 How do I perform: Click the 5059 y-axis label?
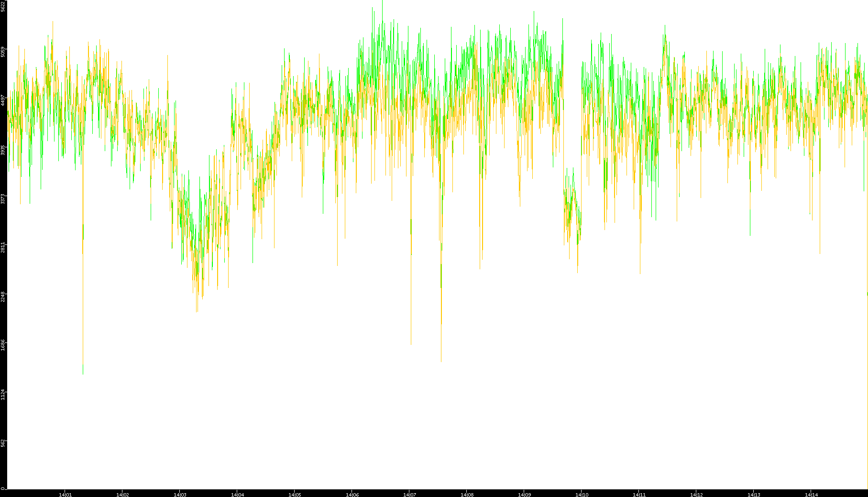tap(3, 51)
